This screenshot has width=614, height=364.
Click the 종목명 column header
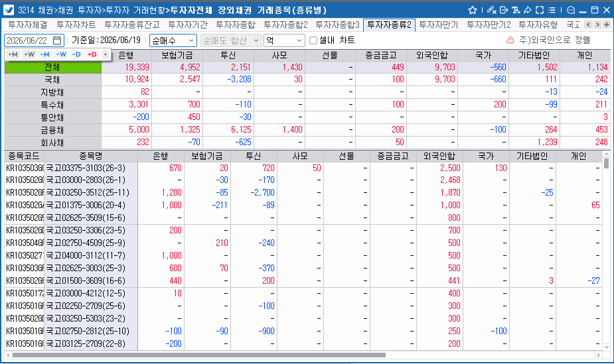click(91, 156)
